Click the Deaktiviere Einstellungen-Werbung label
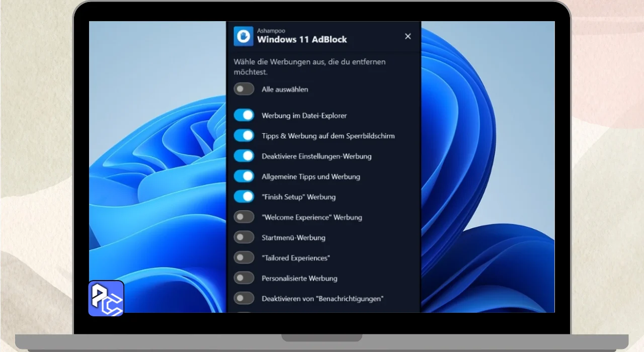Screen dimensions: 644x352 316,156
